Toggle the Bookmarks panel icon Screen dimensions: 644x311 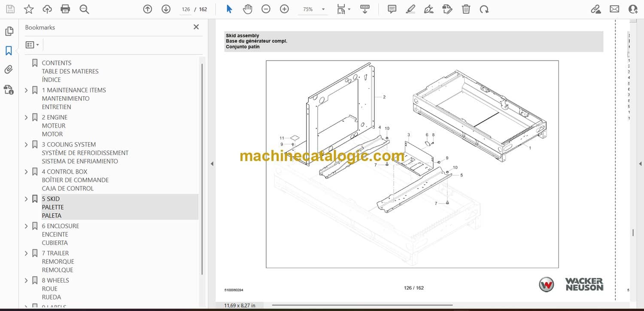(x=9, y=51)
